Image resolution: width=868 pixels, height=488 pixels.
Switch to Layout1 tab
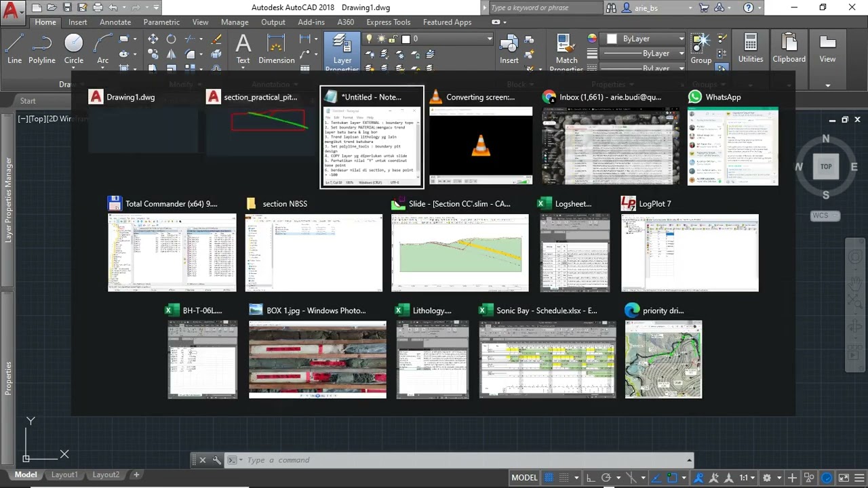coord(64,474)
